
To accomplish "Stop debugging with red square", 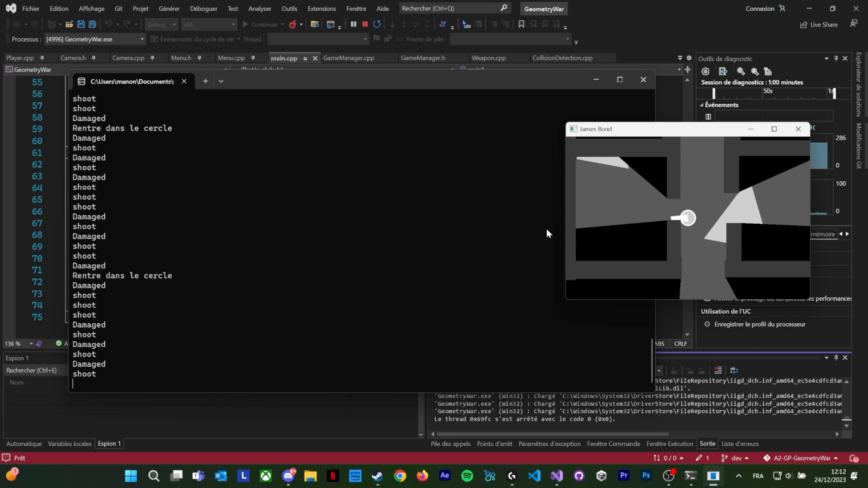I will pyautogui.click(x=365, y=24).
